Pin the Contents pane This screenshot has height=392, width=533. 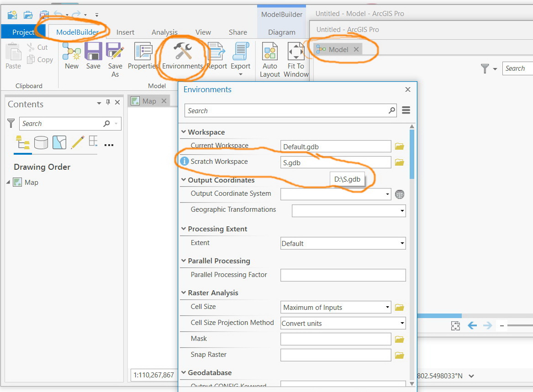point(108,102)
